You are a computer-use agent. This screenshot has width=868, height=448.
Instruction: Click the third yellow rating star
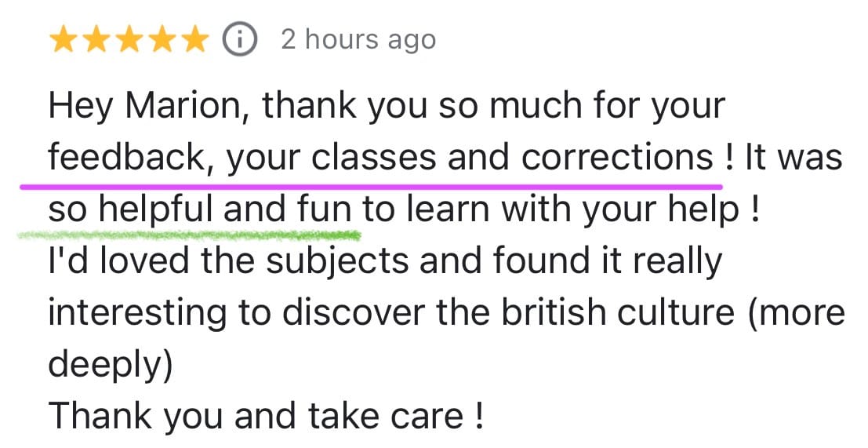coord(129,39)
